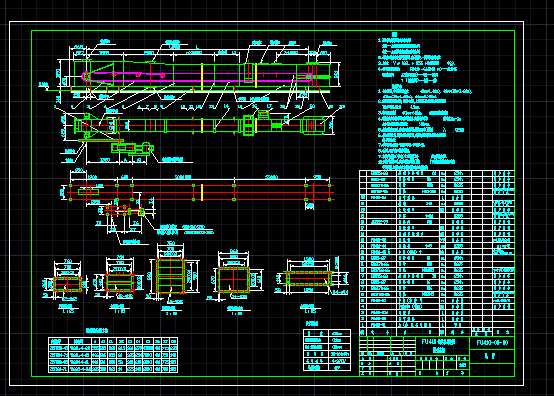This screenshot has width=554, height=396.
Task: Select the yellow marker on the red plan view
Action: pyautogui.click(x=202, y=192)
